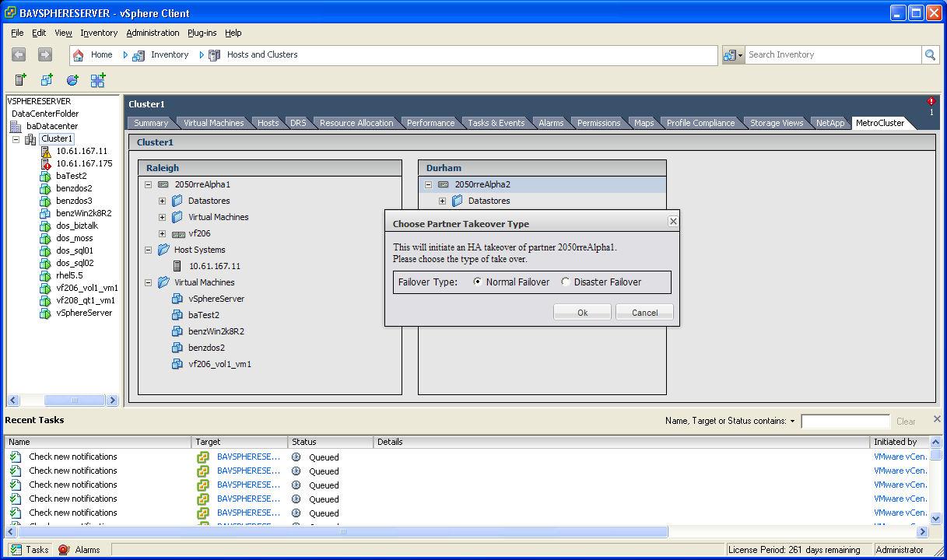Click the task filter text field

point(845,421)
